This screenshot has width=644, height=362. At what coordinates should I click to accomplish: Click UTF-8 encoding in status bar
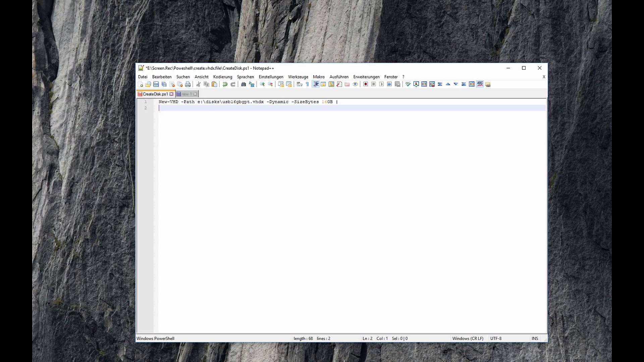coord(496,339)
